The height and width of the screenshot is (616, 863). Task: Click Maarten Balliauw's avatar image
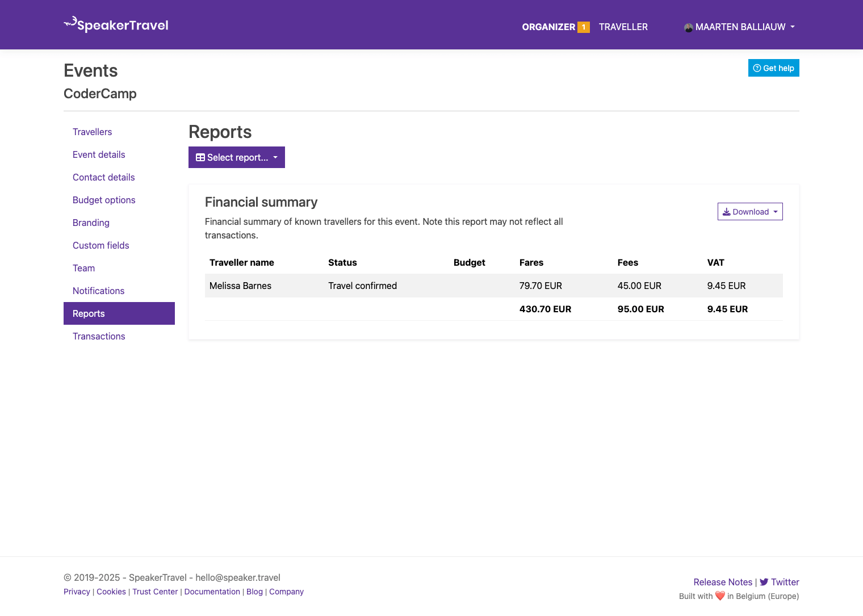(688, 27)
